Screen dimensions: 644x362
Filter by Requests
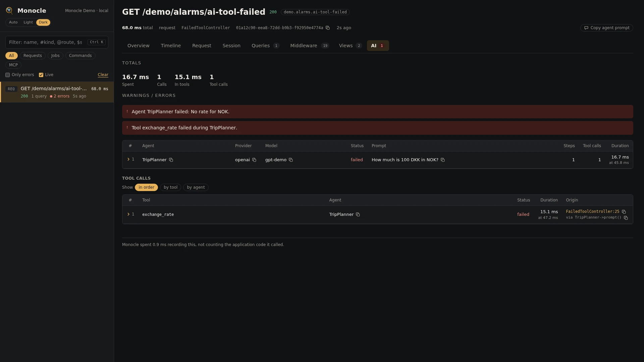(33, 56)
